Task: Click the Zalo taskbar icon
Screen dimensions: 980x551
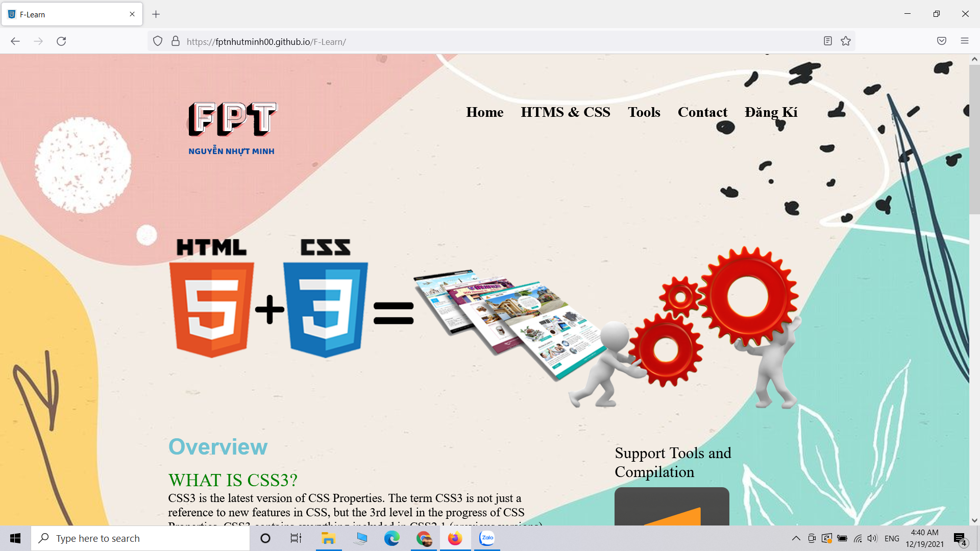Action: (x=486, y=538)
